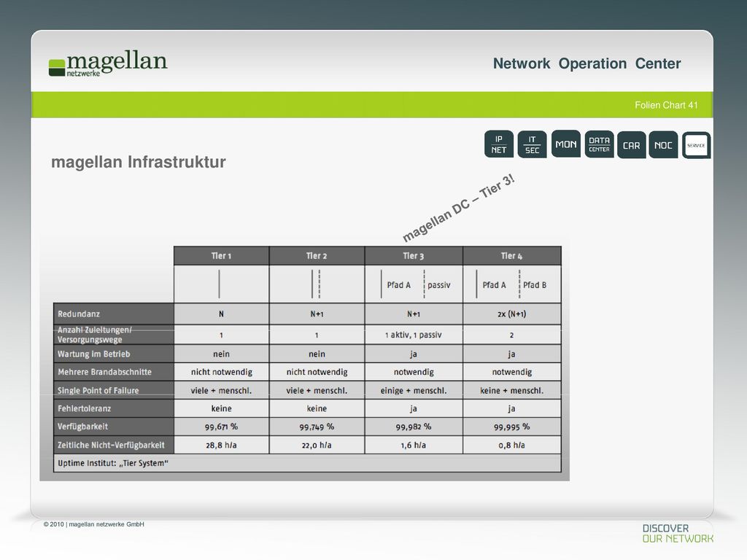Select 'notwendig' in the Tier 4 column
The width and height of the screenshot is (747, 560).
coord(511,372)
